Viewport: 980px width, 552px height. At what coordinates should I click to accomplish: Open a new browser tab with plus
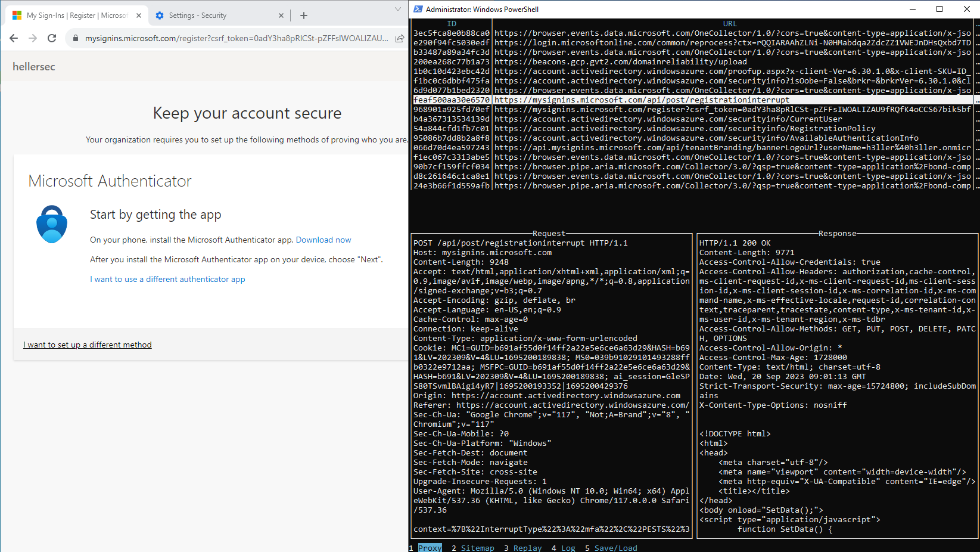[x=304, y=15]
